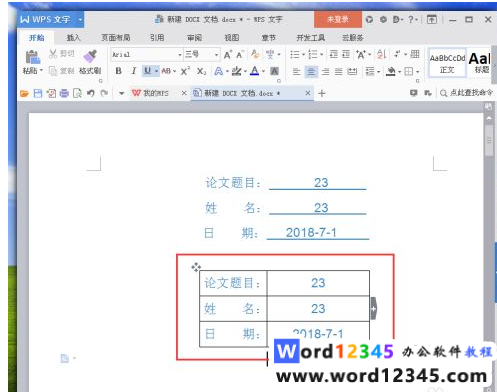Switch to the 页面布局 ribbon tab
The image size is (497, 392).
[116, 38]
